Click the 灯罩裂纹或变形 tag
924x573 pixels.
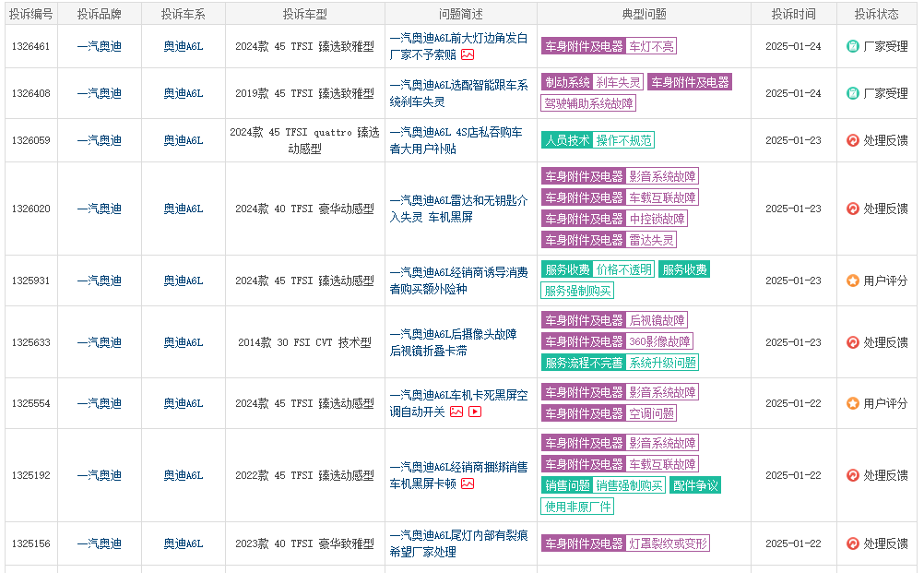pos(668,543)
